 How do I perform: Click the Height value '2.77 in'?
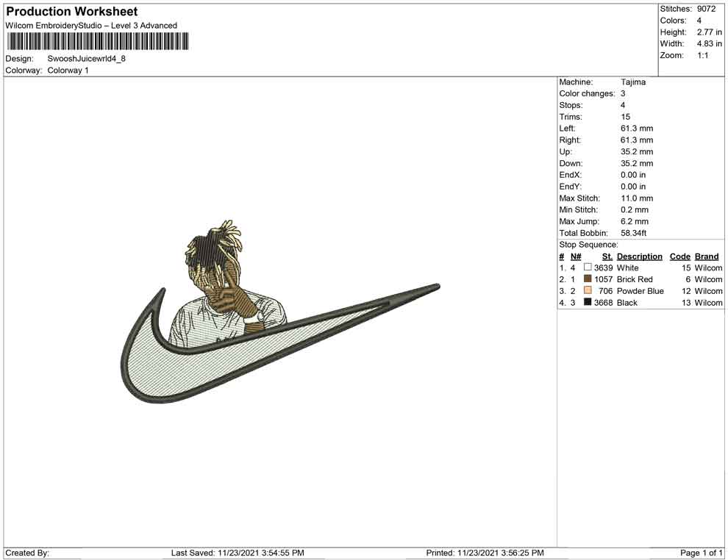709,32
